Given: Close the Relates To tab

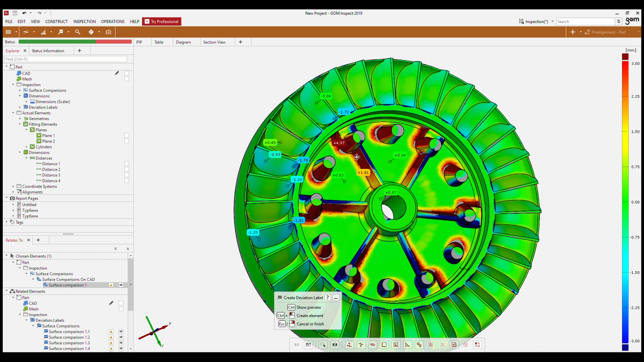Looking at the screenshot, I should pyautogui.click(x=29, y=240).
